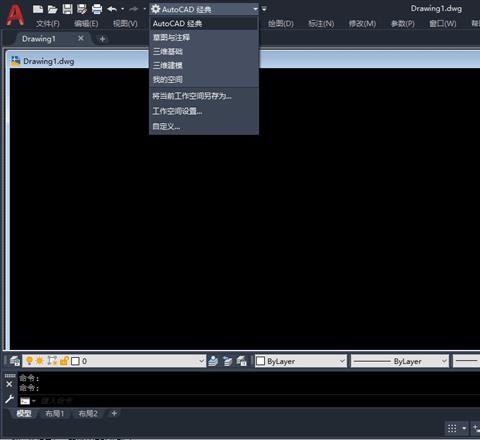Viewport: 480px width, 440px height.
Task: Toggle grid display in status bar
Action: click(452, 428)
